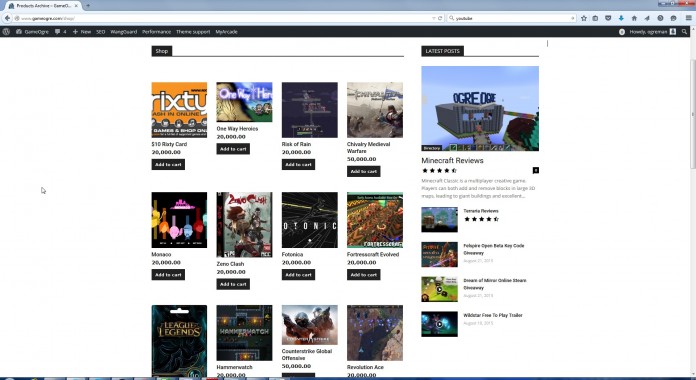Expand the New content menu
This screenshot has height=380, width=696.
click(x=82, y=32)
